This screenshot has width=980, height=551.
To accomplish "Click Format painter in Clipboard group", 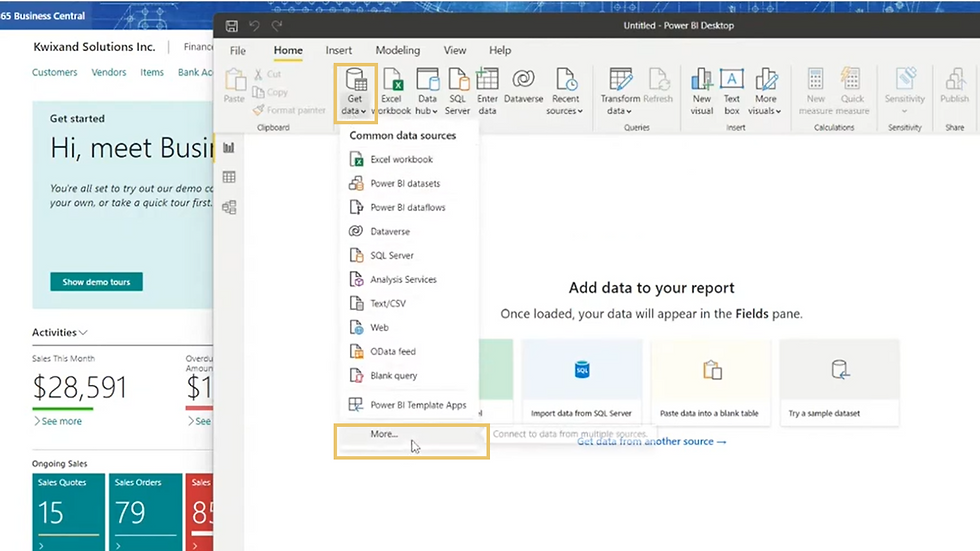I will point(289,110).
